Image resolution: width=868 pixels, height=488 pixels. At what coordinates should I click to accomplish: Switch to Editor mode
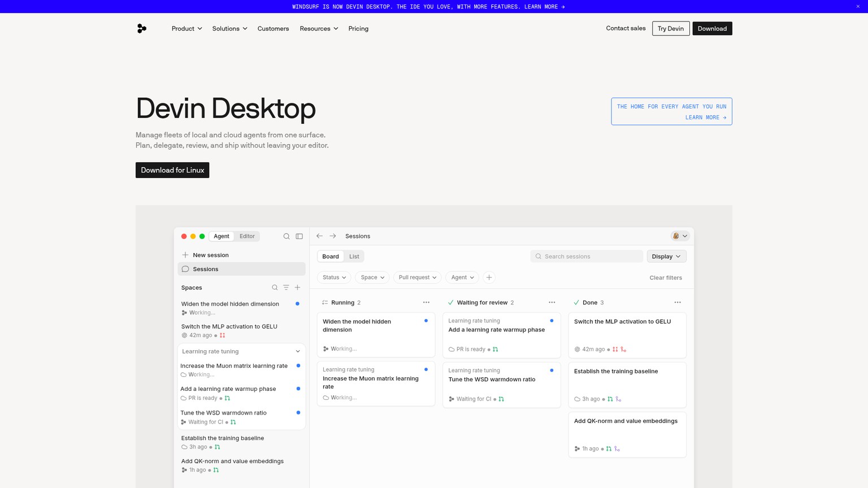coord(247,236)
